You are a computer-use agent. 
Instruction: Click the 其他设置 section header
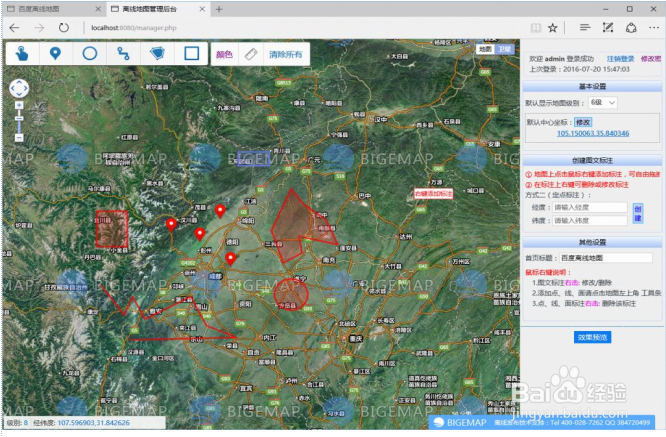click(x=593, y=242)
